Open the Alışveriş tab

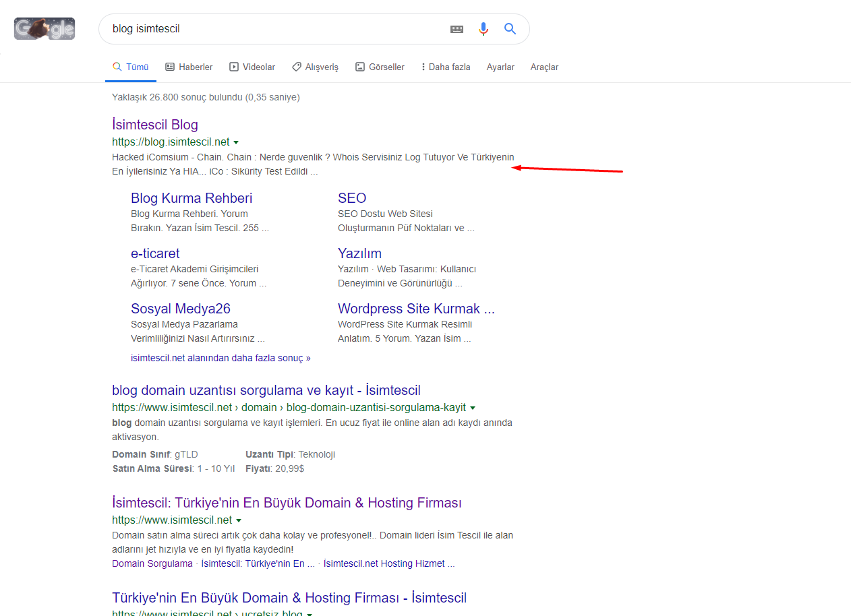[x=315, y=67]
